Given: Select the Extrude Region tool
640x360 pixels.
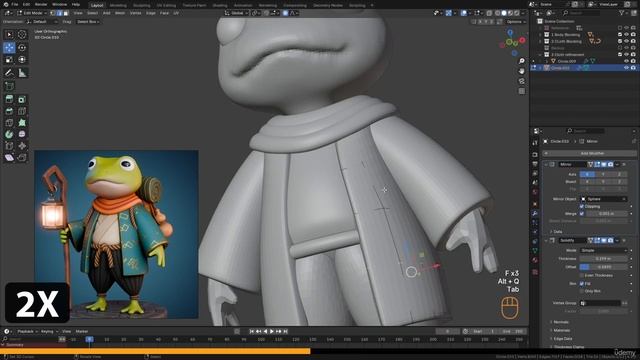Looking at the screenshot, I should click(x=9, y=99).
